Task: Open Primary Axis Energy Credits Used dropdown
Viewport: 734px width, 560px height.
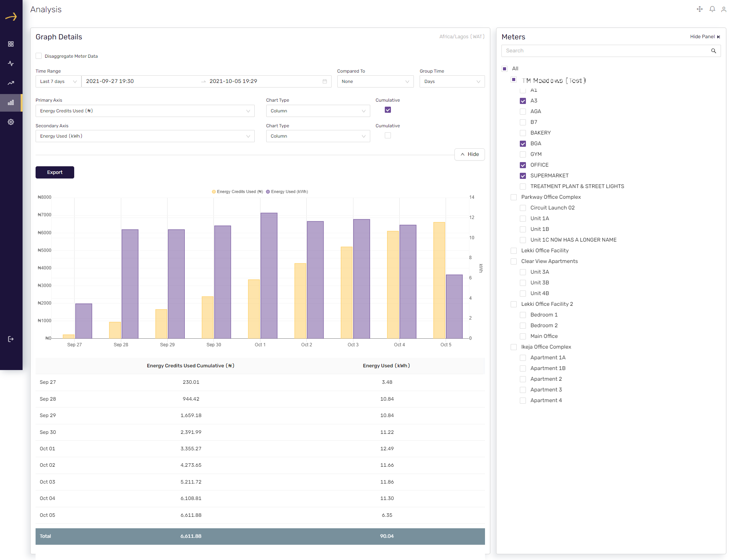Action: [x=145, y=111]
